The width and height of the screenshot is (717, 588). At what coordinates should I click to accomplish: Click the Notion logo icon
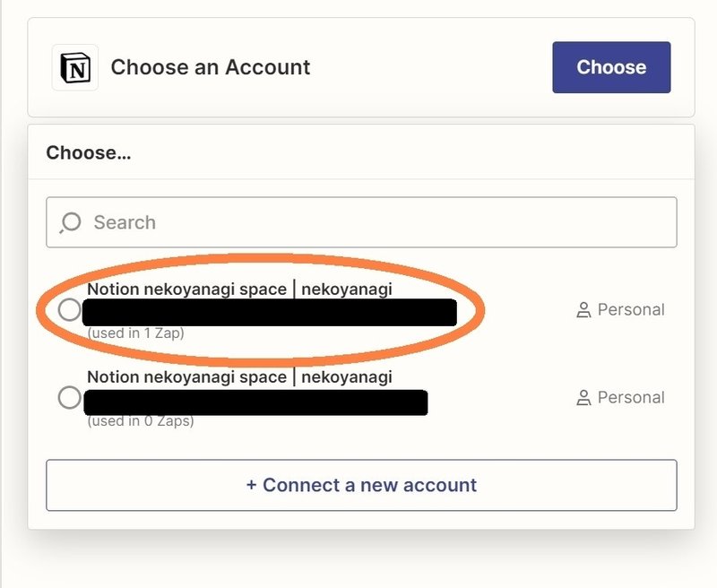tap(75, 67)
